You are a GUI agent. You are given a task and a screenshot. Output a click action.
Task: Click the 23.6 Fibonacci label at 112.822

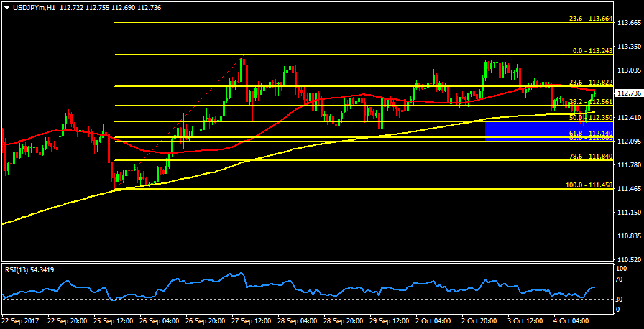click(590, 82)
